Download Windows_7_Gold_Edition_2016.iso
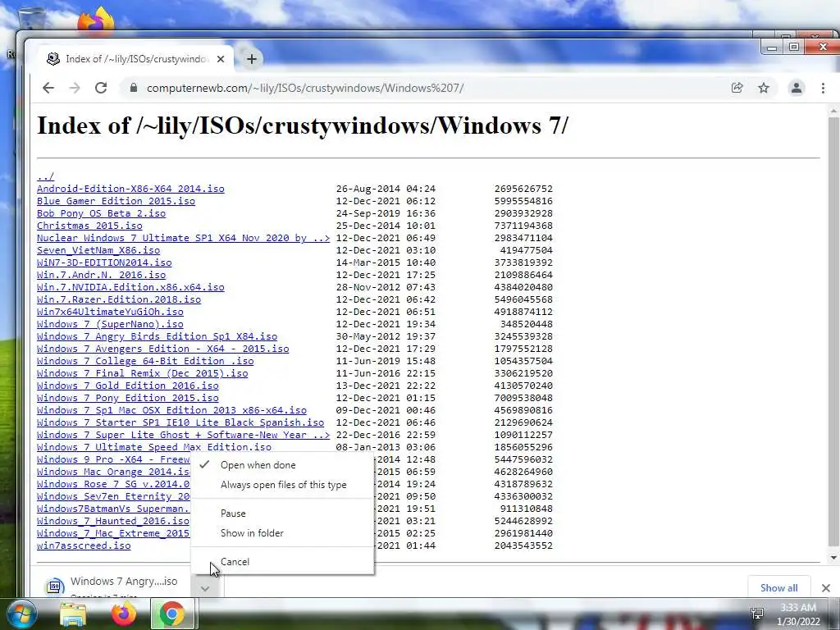The width and height of the screenshot is (840, 630). click(x=128, y=386)
